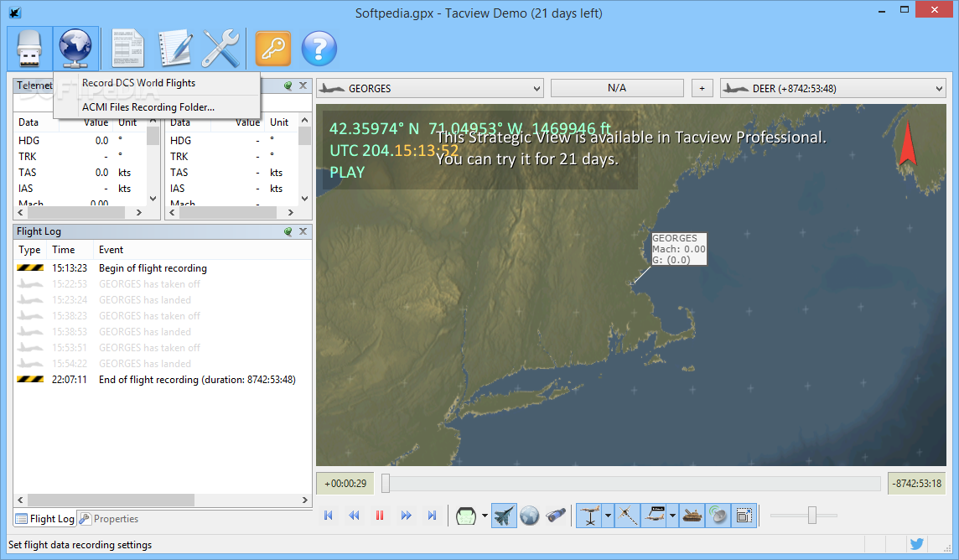Click the red north compass arrow

point(908,143)
